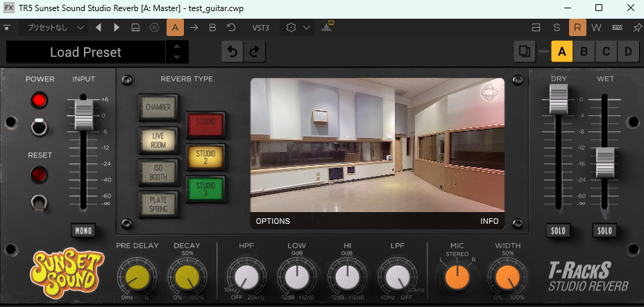
Task: Save the host preset (floppy icon)
Action: [x=135, y=28]
